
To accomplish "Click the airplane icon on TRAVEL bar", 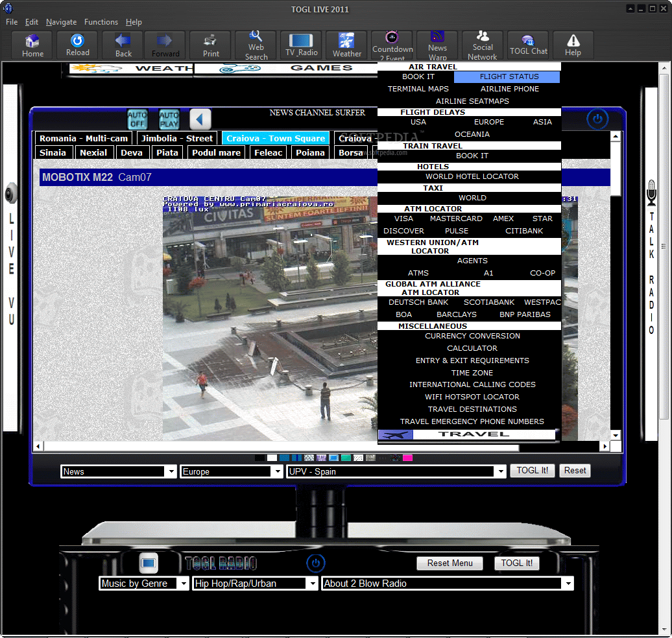I will click(396, 434).
